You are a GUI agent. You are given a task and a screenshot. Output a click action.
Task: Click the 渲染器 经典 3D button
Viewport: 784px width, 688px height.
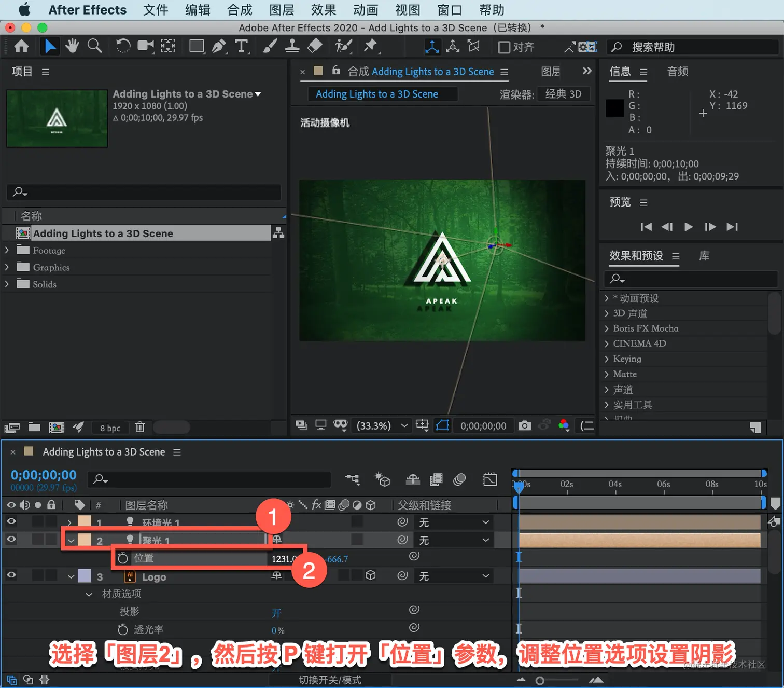(564, 94)
